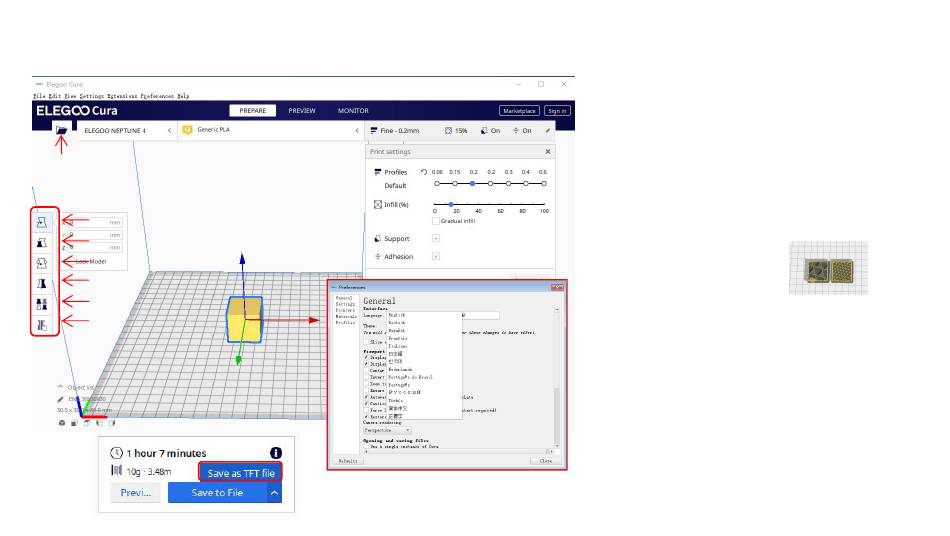Toggle the Support checkbox
Viewport: 950px width, 536px height.
click(436, 239)
